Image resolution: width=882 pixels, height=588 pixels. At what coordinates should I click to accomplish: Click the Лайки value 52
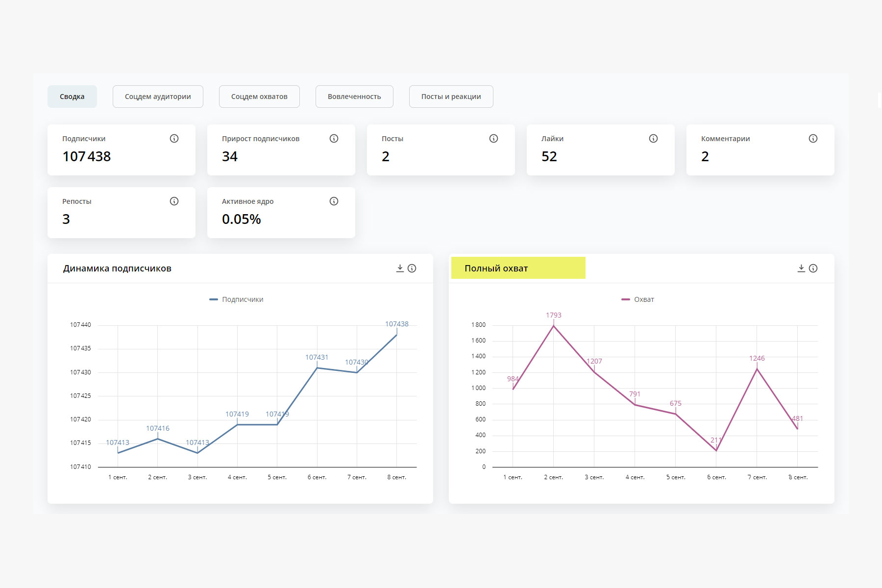point(549,156)
